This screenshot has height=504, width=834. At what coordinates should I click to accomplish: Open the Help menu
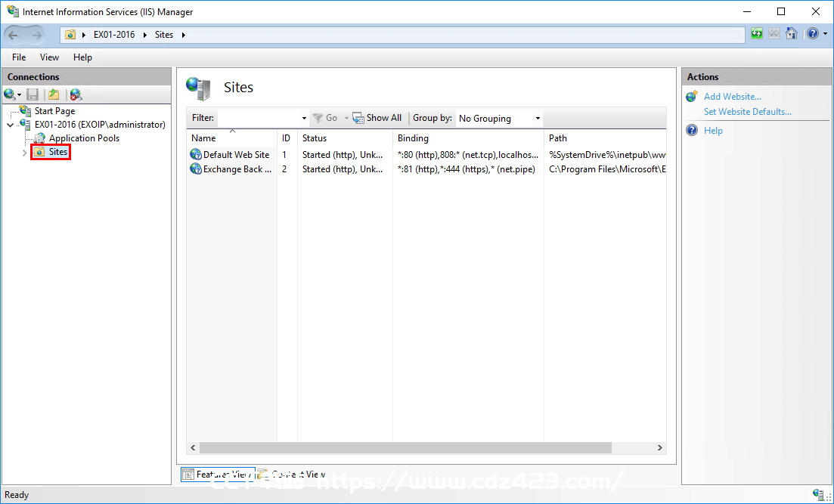82,57
